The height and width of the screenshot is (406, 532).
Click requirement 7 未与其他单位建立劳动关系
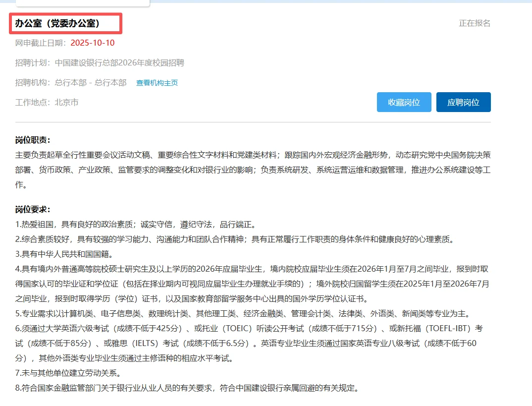pyautogui.click(x=68, y=373)
